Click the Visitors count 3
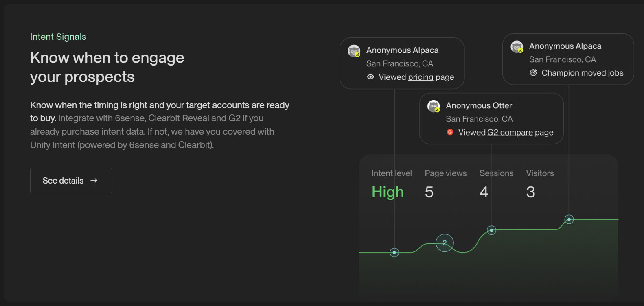The image size is (644, 306). (x=530, y=192)
